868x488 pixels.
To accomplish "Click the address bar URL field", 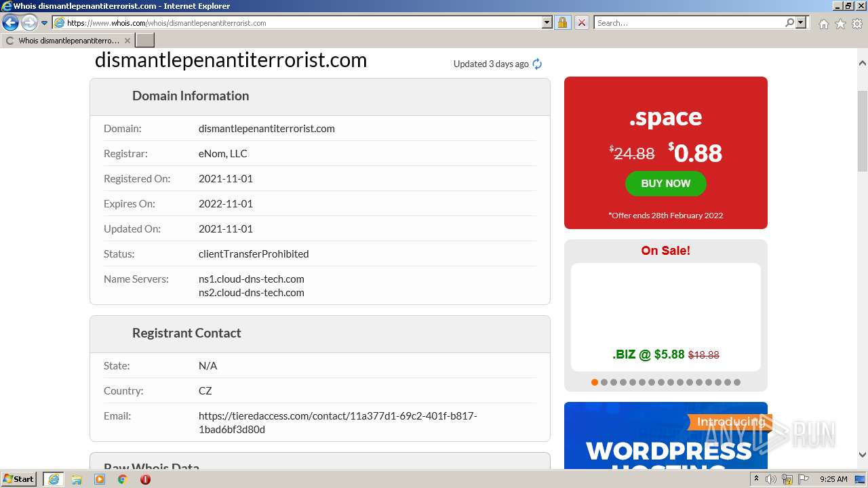I will (297, 22).
